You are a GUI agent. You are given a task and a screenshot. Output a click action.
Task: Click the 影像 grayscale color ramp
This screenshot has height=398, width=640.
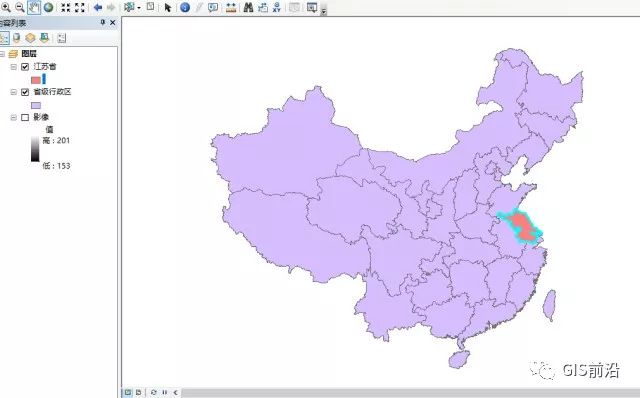pyautogui.click(x=35, y=149)
